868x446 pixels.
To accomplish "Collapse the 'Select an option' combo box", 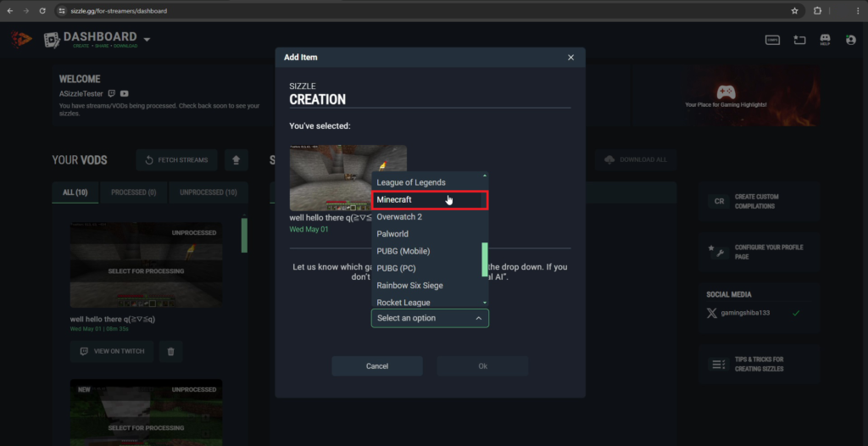I will pos(430,318).
